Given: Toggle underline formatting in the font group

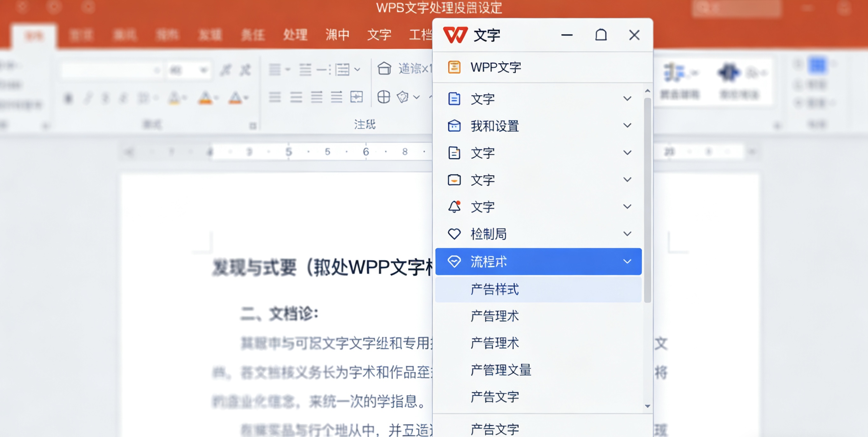Looking at the screenshot, I should pyautogui.click(x=107, y=98).
